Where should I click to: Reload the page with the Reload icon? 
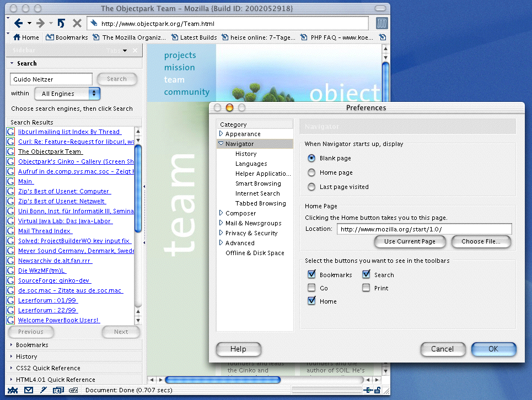pyautogui.click(x=61, y=23)
